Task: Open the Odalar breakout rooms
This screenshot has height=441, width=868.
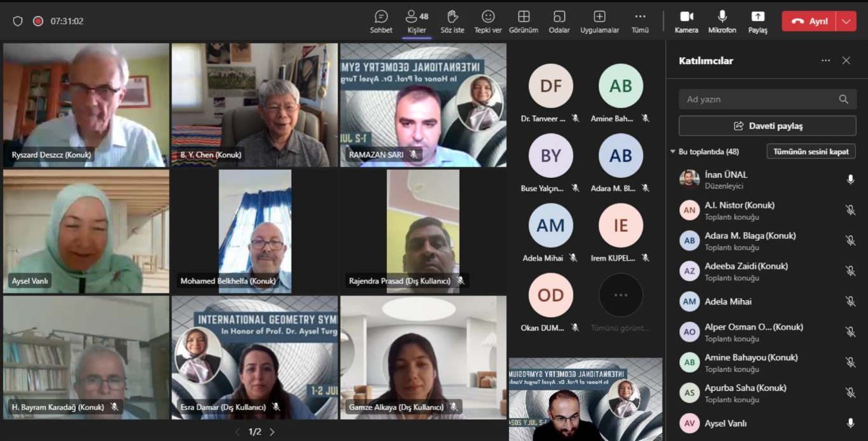Action: [x=559, y=21]
